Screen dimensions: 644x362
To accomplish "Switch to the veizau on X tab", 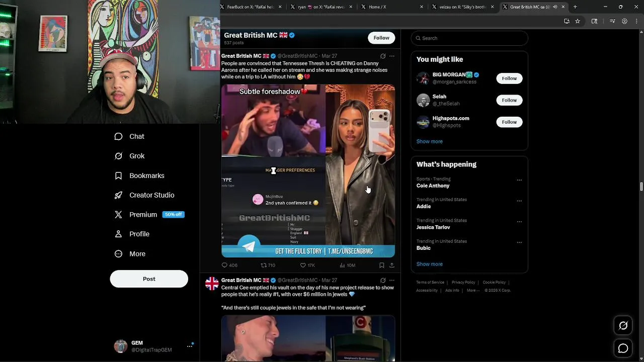I will [x=463, y=7].
